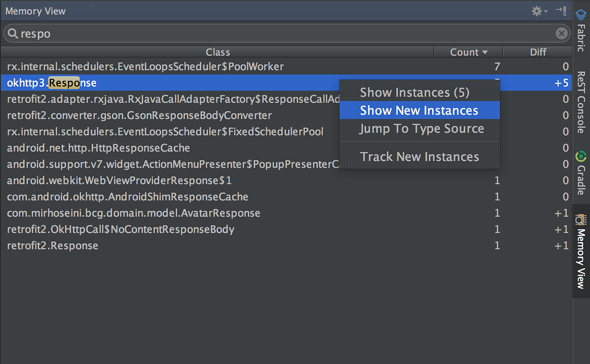The width and height of the screenshot is (590, 364).
Task: Clear the search field with the X icon
Action: 561,33
